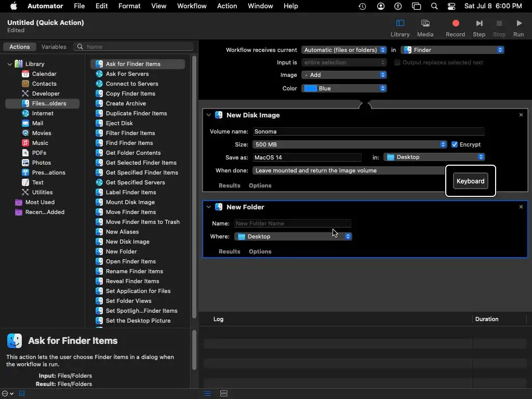This screenshot has height=399, width=532.
Task: Open the Media browser icon
Action: [425, 23]
